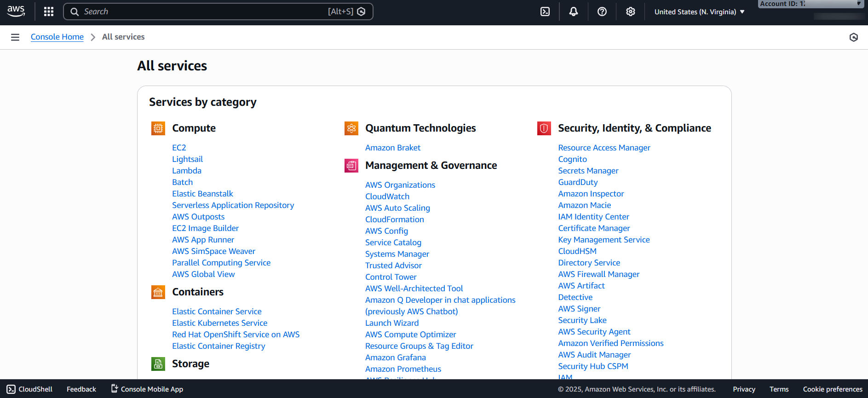Open the help question mark icon

(602, 12)
